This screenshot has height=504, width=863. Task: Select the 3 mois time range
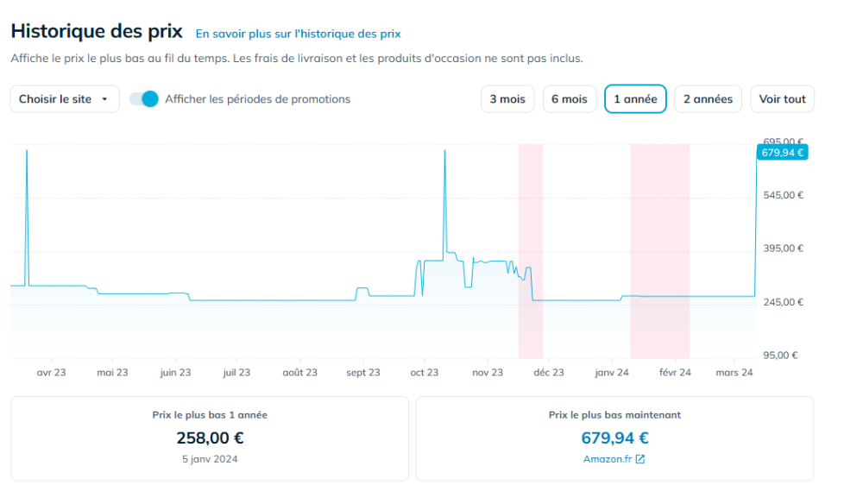(x=507, y=99)
